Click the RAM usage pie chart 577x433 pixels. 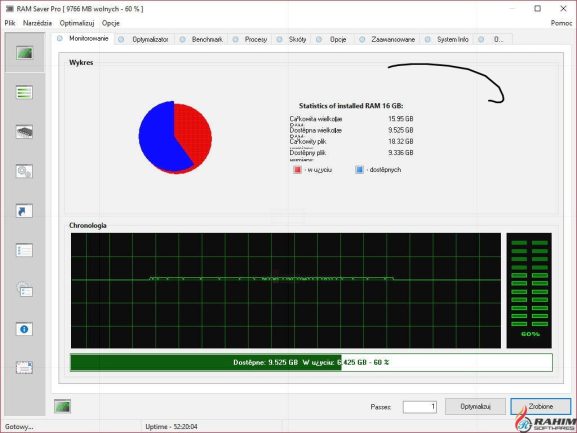coord(175,137)
